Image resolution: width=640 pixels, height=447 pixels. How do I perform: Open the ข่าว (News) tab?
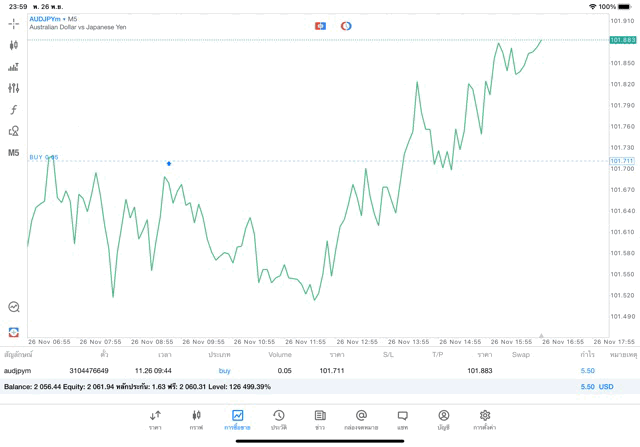coord(320,419)
